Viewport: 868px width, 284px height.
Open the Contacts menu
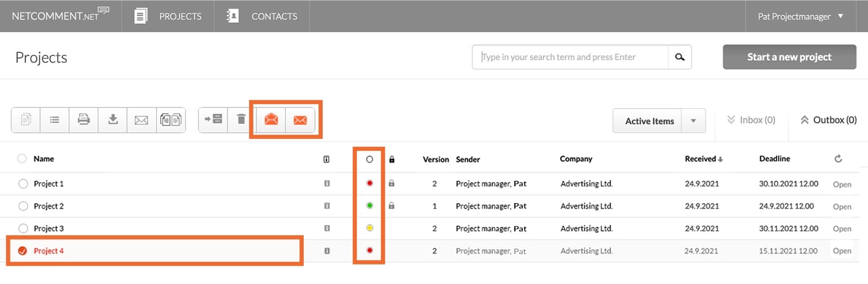point(262,16)
